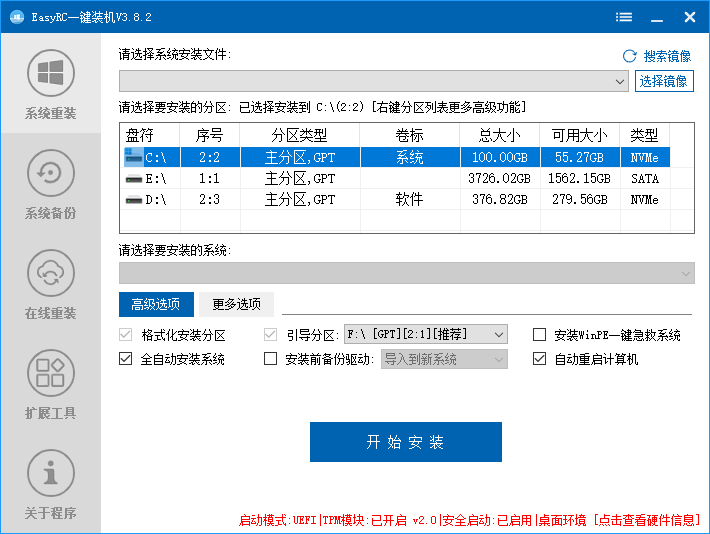Screen dimensions: 710x534
Task: Toggle 全自动安装系统 checkbox
Action: [x=125, y=359]
